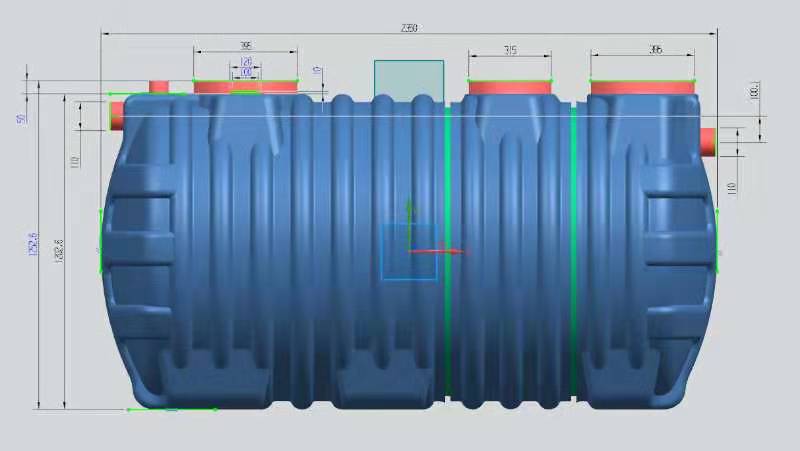Click the blue 17 dimension label
The height and width of the screenshot is (451, 800).
pyautogui.click(x=317, y=69)
